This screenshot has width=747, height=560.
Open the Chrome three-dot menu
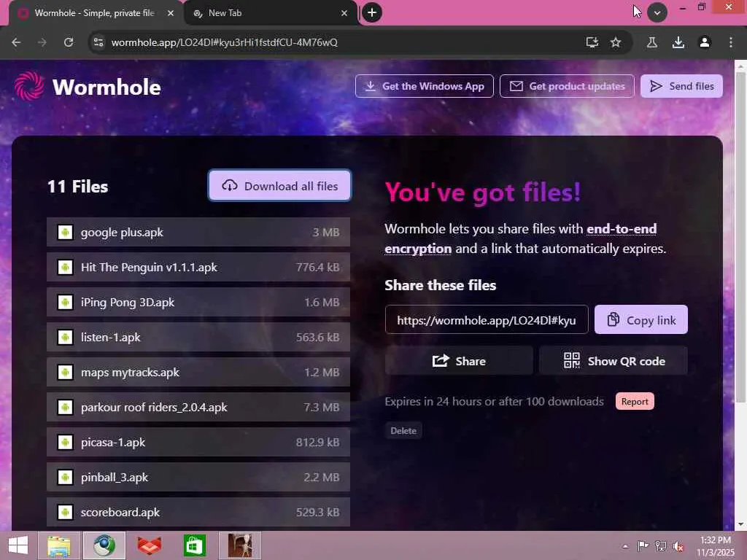click(x=731, y=42)
